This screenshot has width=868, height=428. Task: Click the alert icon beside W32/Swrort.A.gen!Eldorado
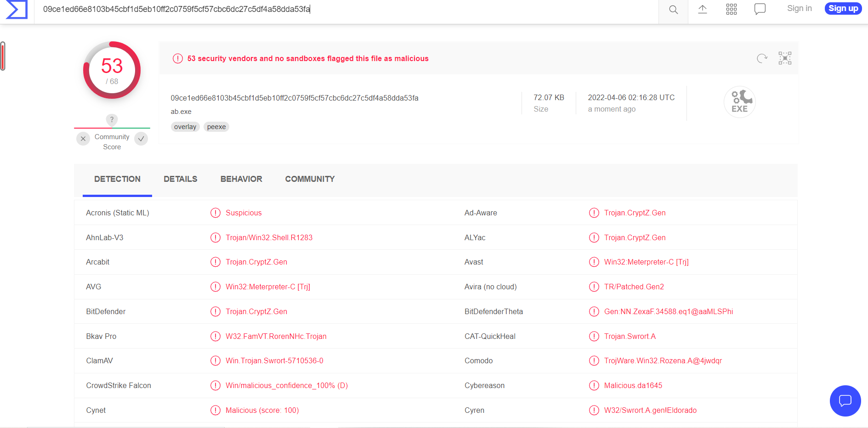[x=594, y=411]
